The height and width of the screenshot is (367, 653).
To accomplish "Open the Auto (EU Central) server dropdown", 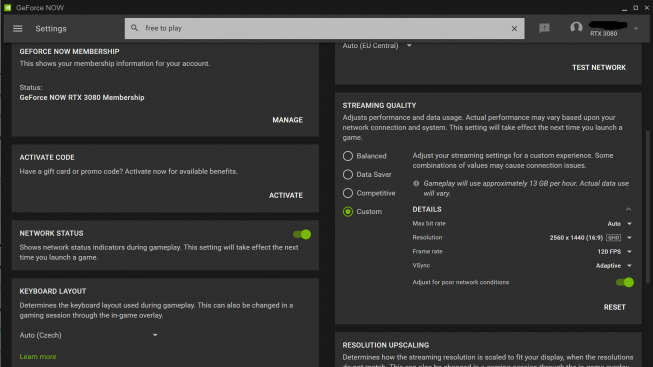I will 377,45.
